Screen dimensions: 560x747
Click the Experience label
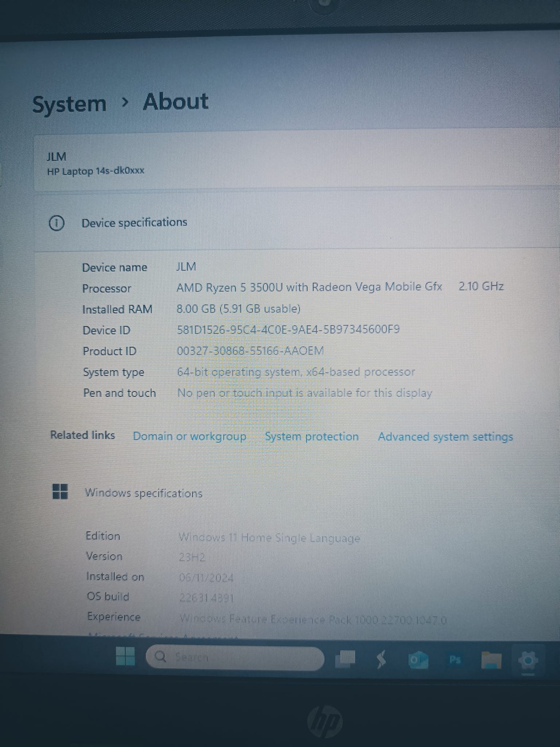coord(114,616)
